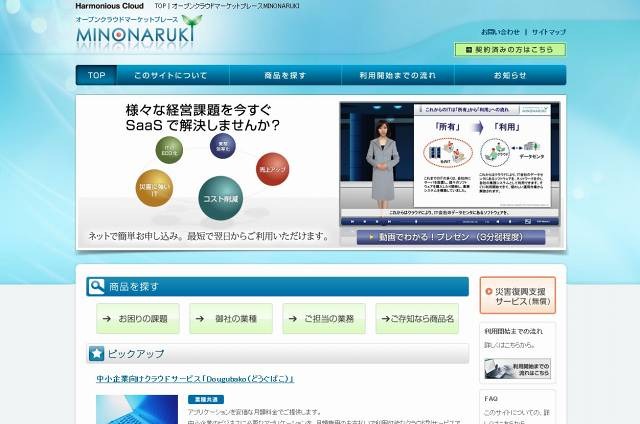Adjust the video seek bar handle

416,222
